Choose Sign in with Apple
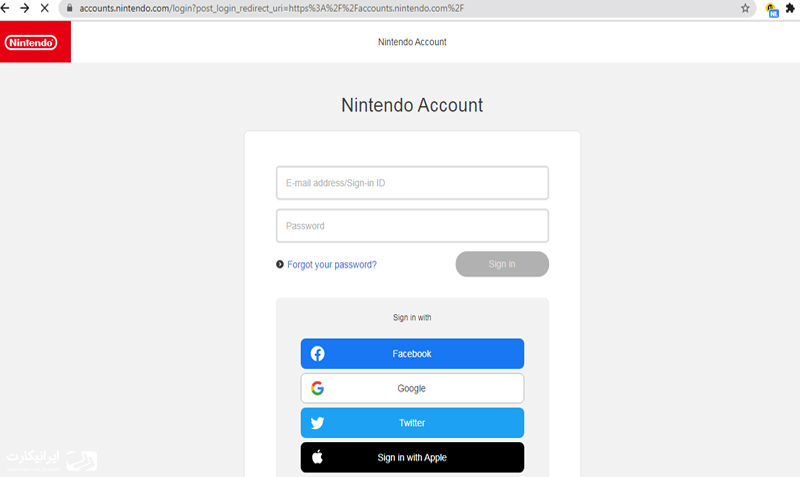800x477 pixels. [412, 458]
